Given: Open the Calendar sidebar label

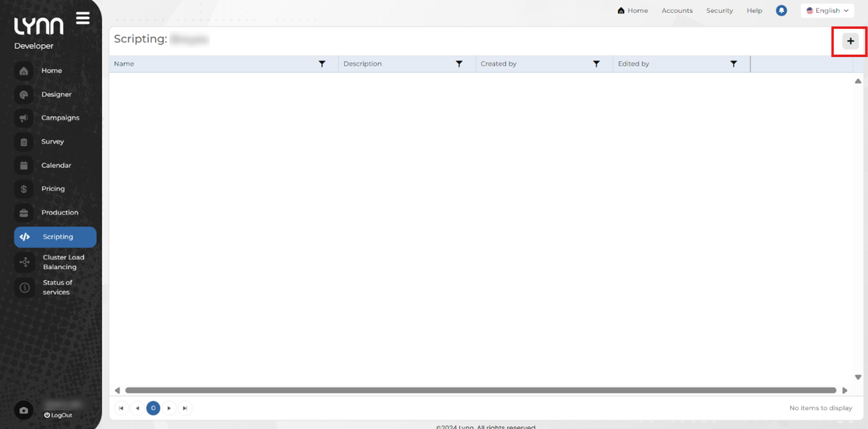Looking at the screenshot, I should click(x=56, y=165).
